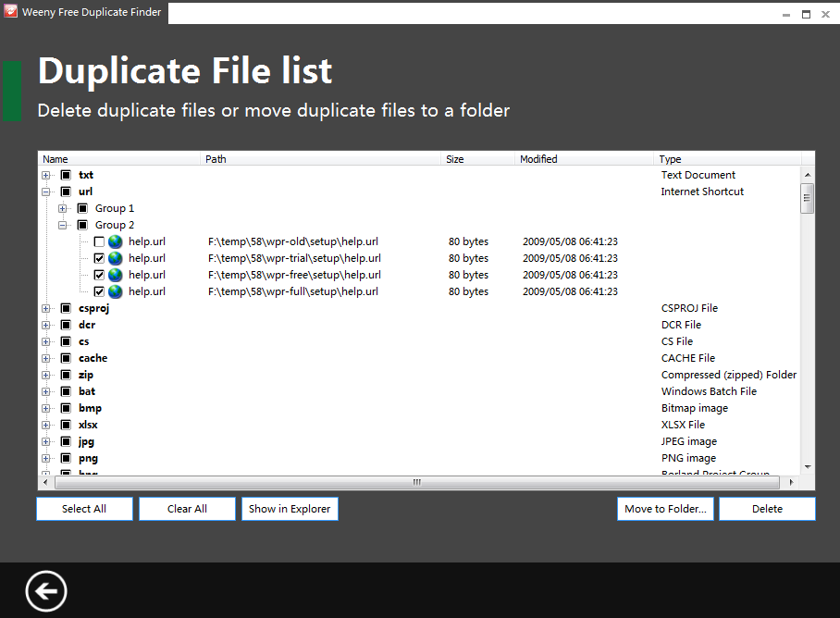Go back using the circled arrow icon
This screenshot has width=840, height=618.
point(46,591)
